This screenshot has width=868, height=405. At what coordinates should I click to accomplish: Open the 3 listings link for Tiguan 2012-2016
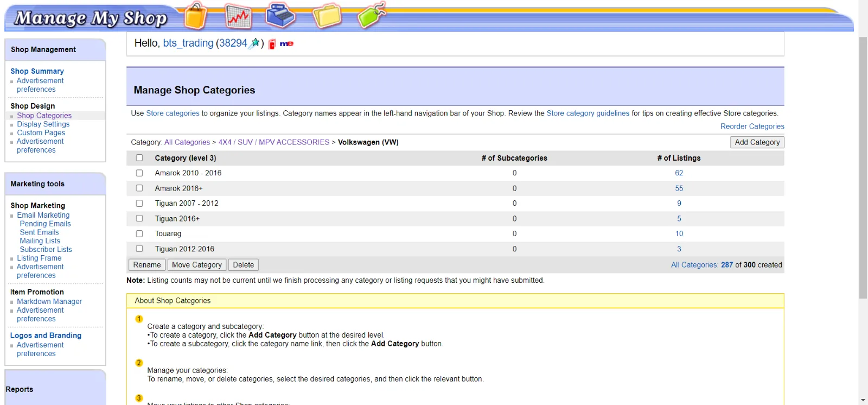679,249
